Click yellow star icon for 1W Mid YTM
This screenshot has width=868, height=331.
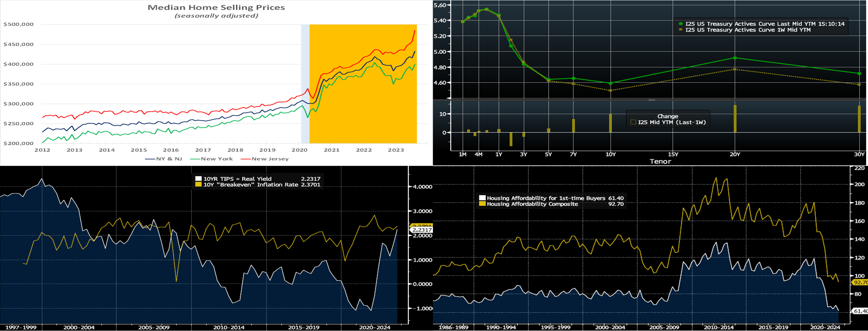pyautogui.click(x=681, y=30)
